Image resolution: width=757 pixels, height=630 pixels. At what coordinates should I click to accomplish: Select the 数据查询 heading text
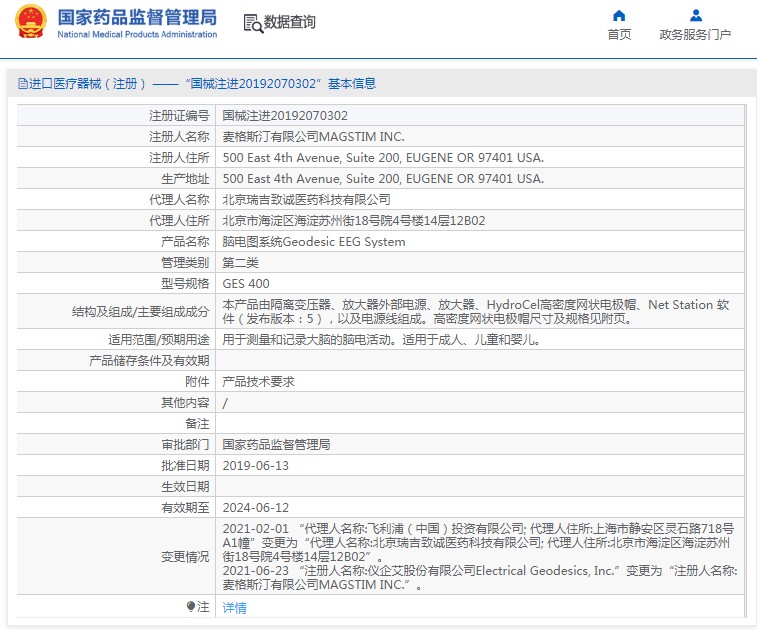(x=290, y=22)
